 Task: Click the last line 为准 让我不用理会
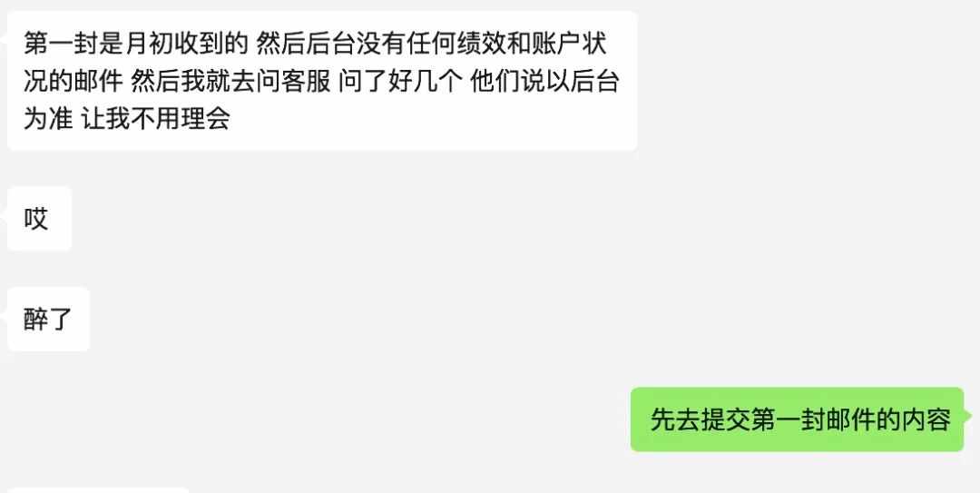click(x=127, y=118)
